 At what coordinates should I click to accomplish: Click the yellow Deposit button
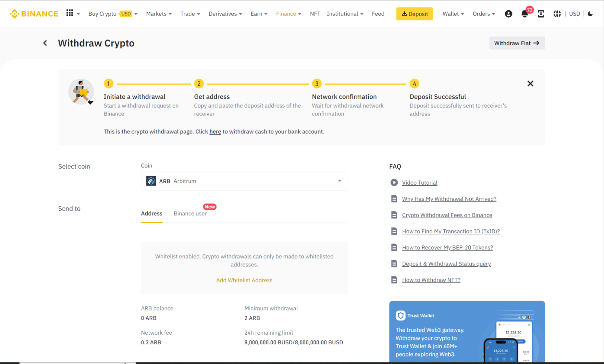pos(414,14)
